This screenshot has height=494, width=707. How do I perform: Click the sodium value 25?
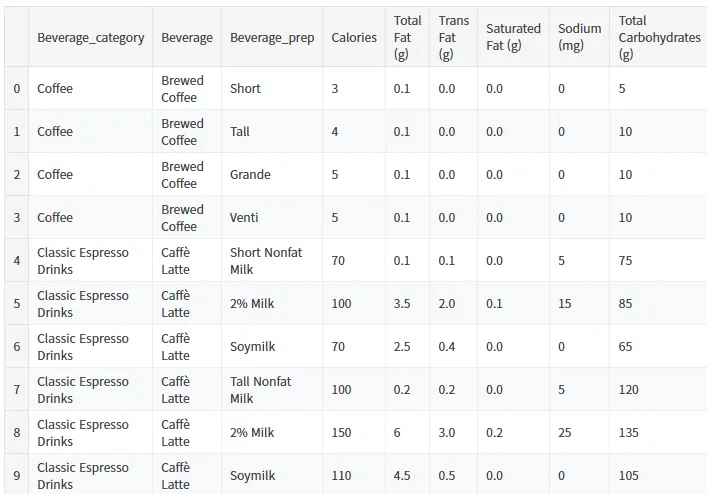coord(565,433)
